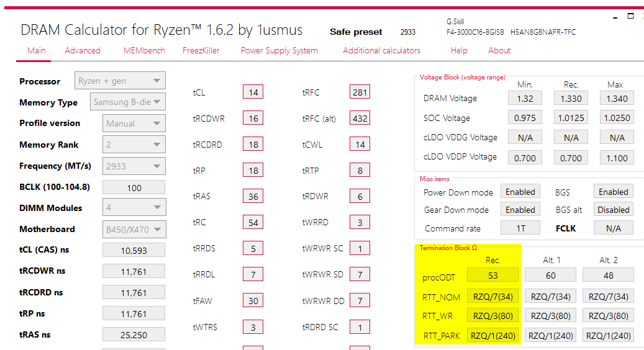The image size is (644, 350).
Task: Click RTT_WR Rec. value RZQ/3(80)
Action: click(x=492, y=315)
